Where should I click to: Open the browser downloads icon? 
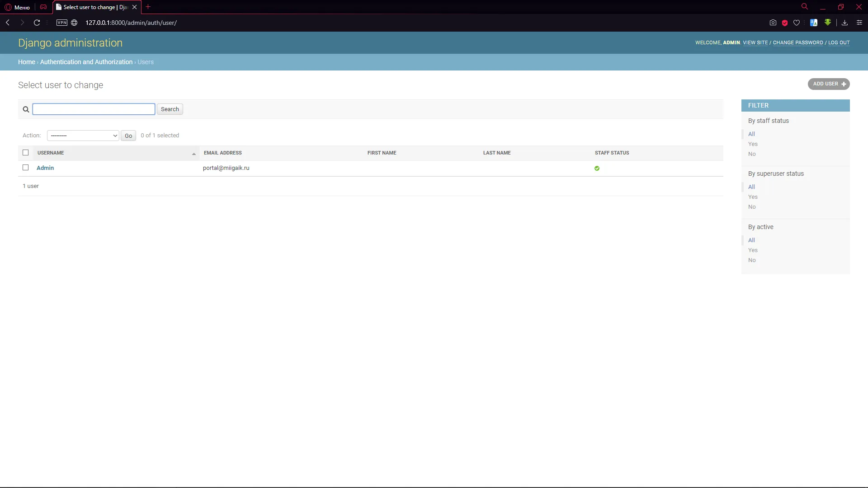click(844, 23)
